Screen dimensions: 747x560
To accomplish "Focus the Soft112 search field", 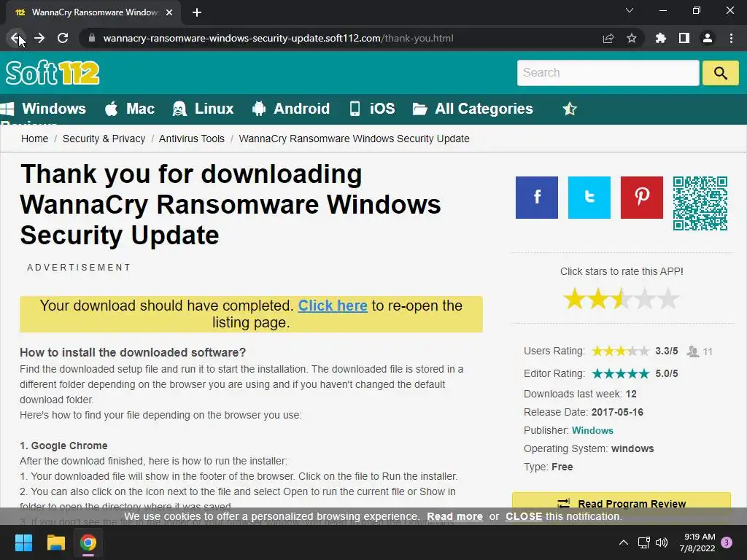I will (x=608, y=73).
